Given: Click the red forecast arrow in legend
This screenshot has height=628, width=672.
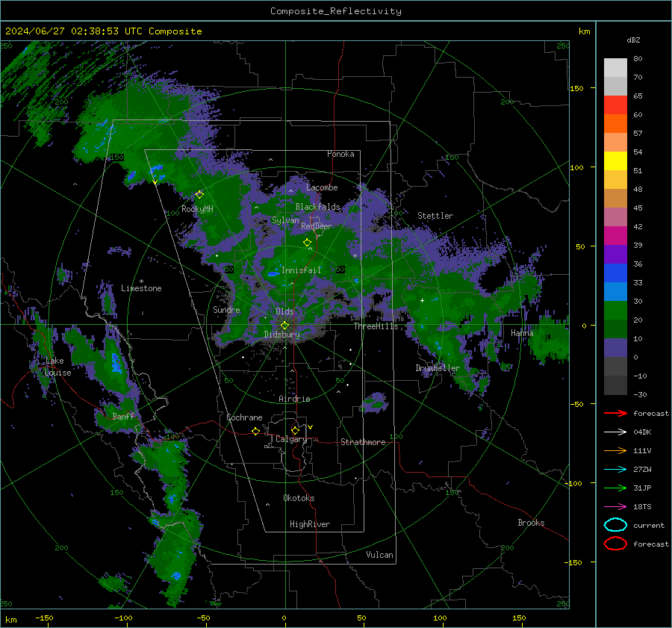Looking at the screenshot, I should tap(615, 413).
